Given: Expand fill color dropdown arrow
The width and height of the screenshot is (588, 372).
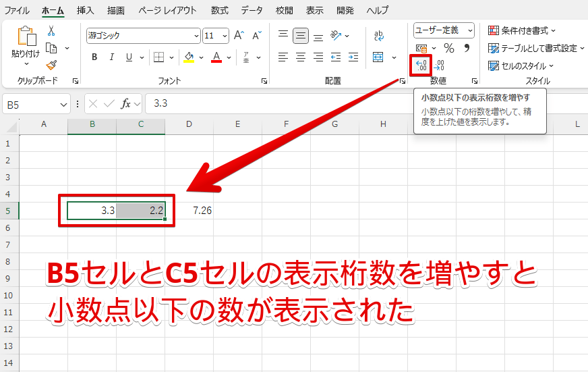Looking at the screenshot, I should point(202,57).
